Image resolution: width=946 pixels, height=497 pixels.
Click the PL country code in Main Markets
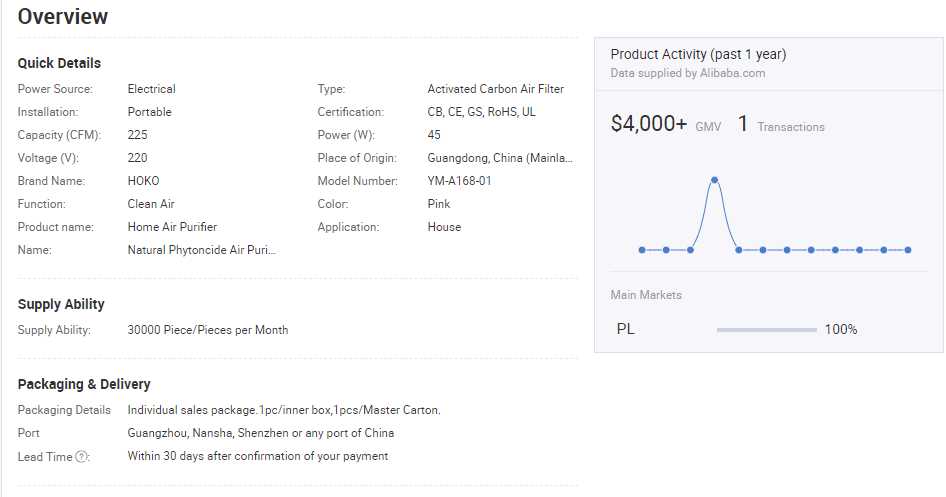[625, 330]
